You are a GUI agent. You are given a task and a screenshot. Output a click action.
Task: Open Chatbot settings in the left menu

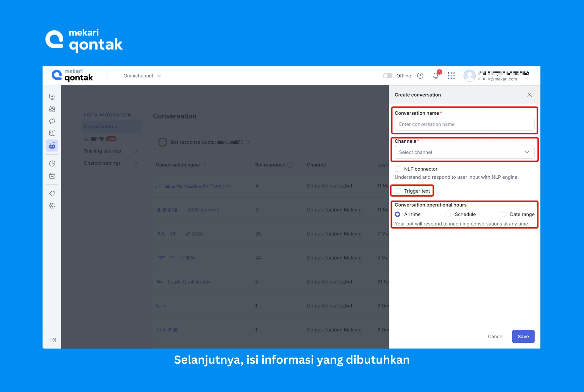(x=111, y=163)
